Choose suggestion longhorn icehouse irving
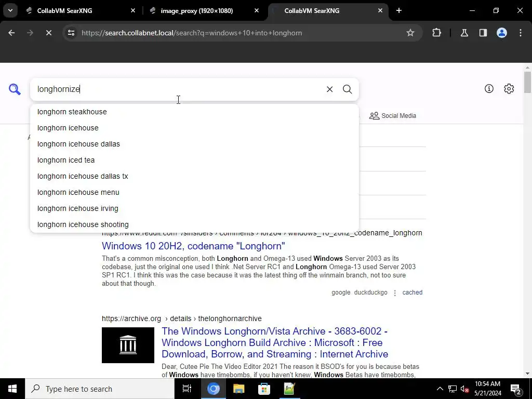 (194, 208)
